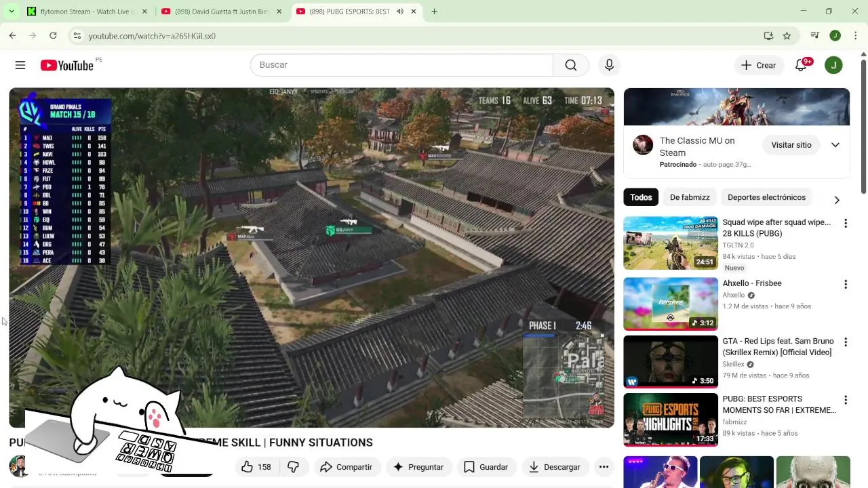Screen dimensions: 868x488
Task: Go back in browser history
Action: (x=12, y=35)
